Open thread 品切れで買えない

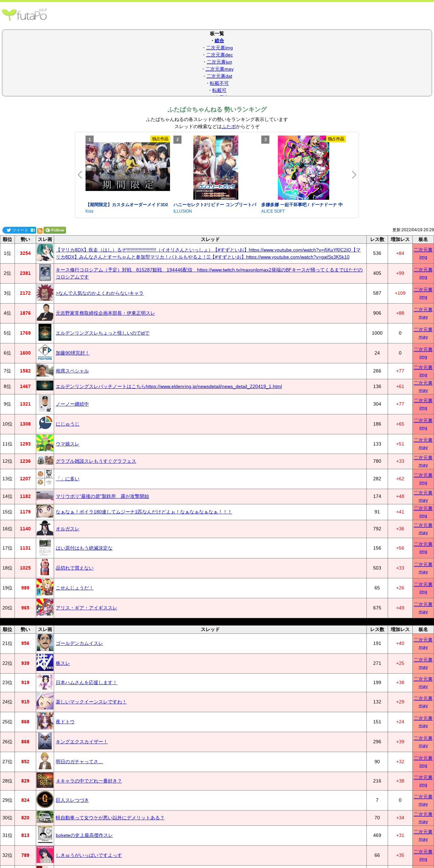[75, 568]
